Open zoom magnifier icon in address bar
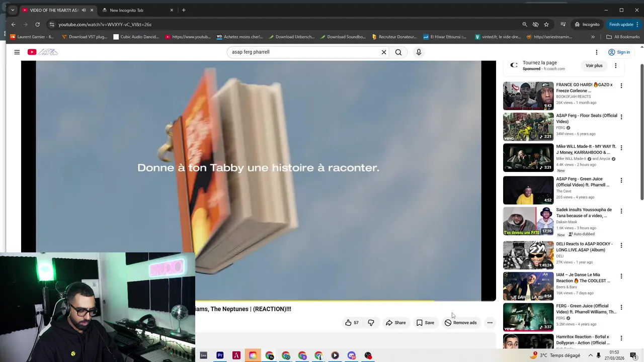 pyautogui.click(x=525, y=24)
